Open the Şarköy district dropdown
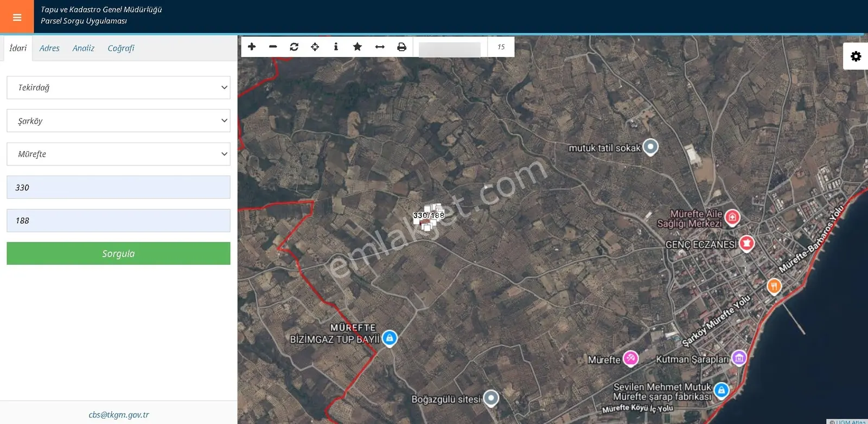Screen dimensions: 868x424 click(x=118, y=121)
